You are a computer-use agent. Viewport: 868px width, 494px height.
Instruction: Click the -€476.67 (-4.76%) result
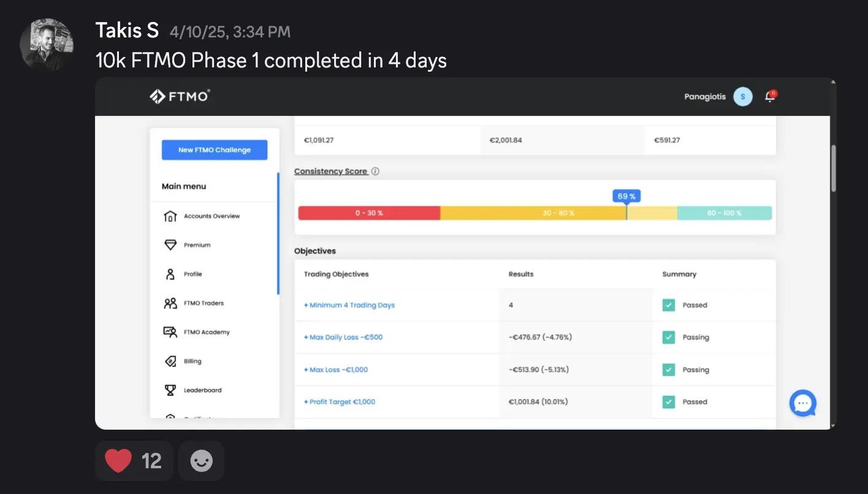coord(540,337)
